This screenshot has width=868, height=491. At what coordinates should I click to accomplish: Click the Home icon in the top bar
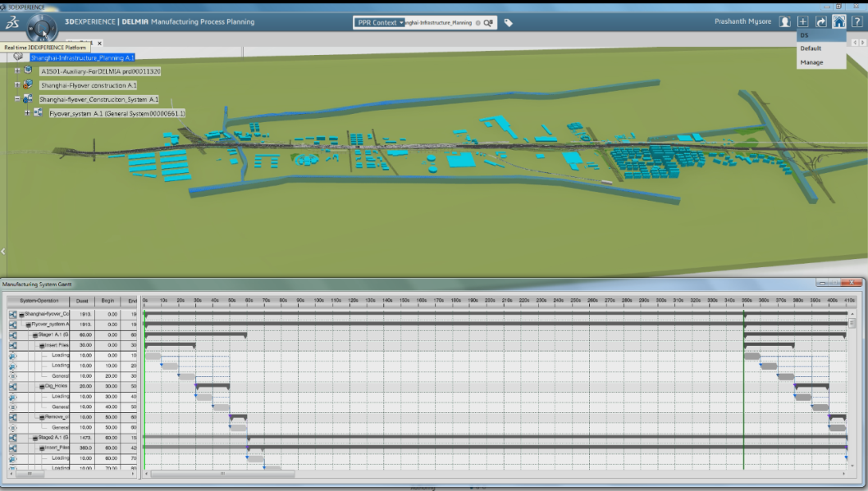tap(838, 22)
